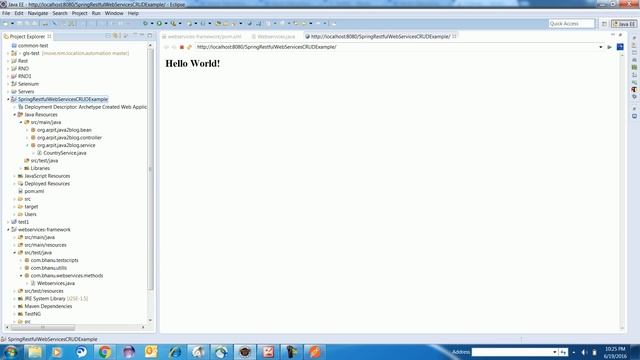The height and width of the screenshot is (360, 640).
Task: Select CountryService.java in the tree
Action: click(65, 153)
